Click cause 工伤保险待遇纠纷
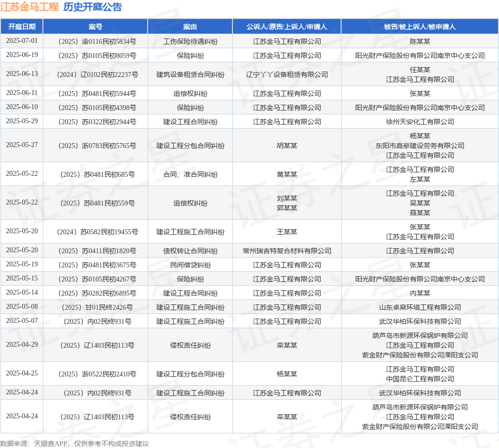Image resolution: width=499 pixels, height=448 pixels. pyautogui.click(x=191, y=41)
